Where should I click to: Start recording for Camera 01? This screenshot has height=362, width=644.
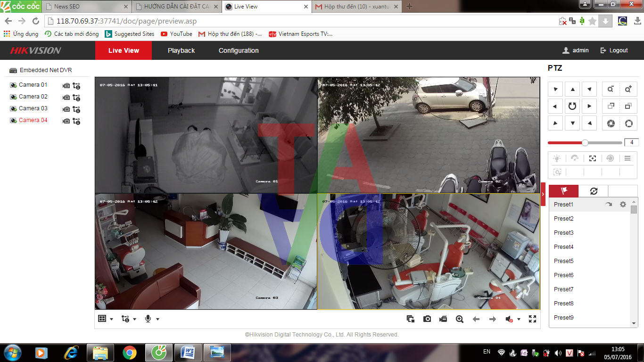(x=66, y=85)
